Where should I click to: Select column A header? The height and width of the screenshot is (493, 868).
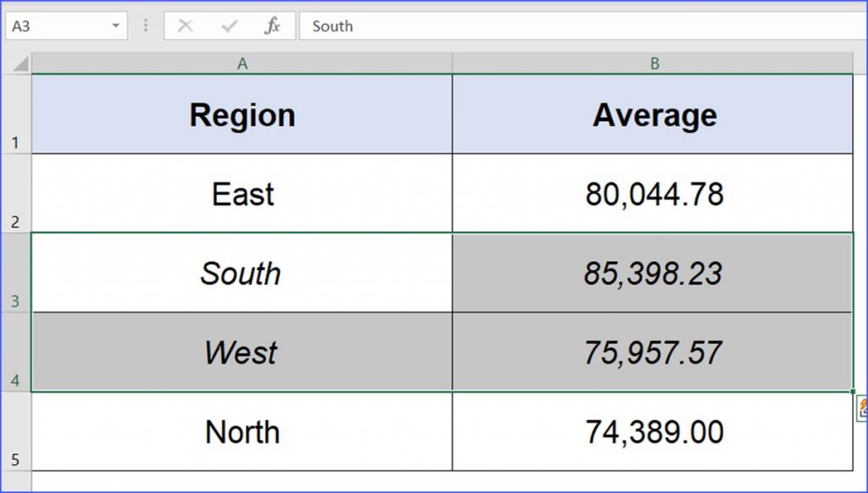tap(242, 64)
